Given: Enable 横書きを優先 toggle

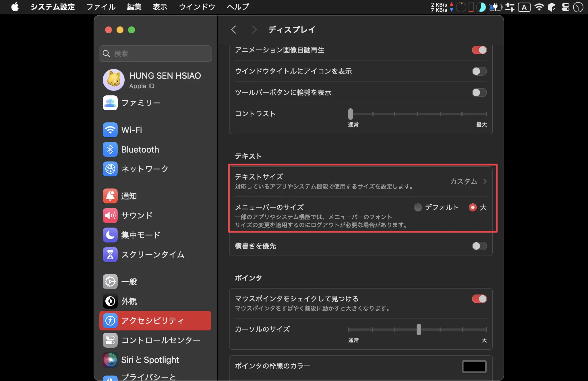Looking at the screenshot, I should [x=479, y=246].
